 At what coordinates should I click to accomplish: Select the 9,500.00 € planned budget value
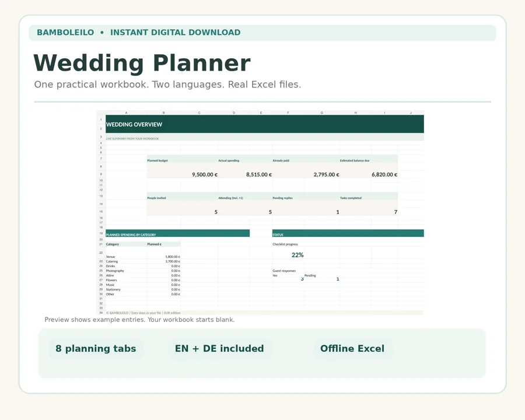click(x=205, y=174)
